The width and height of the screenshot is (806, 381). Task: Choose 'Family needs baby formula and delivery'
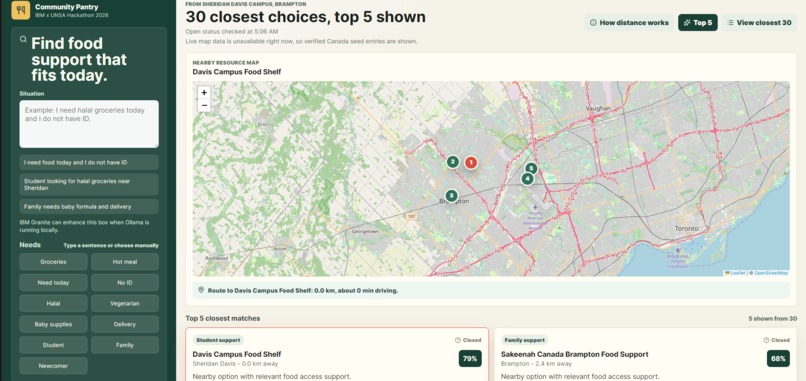89,207
